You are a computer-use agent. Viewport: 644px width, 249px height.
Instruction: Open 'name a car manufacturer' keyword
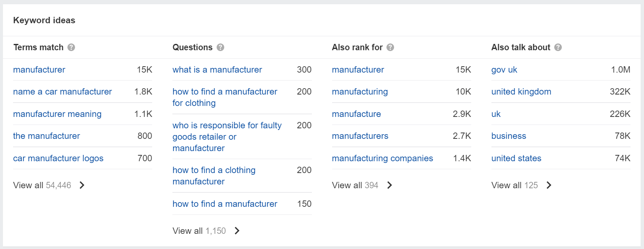click(62, 92)
